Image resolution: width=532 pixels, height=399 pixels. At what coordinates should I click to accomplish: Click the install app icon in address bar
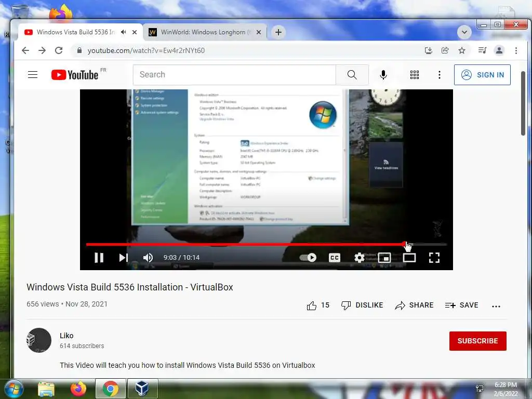coord(429,50)
